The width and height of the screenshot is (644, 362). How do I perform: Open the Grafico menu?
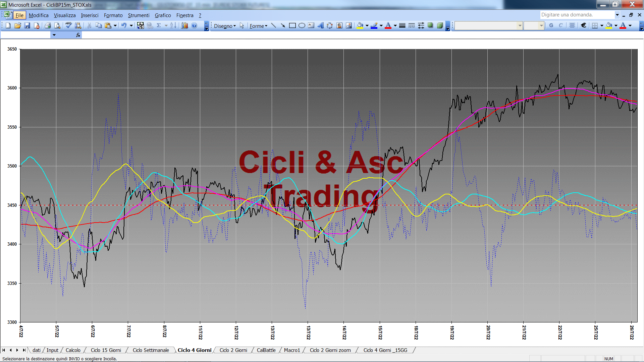[x=163, y=15]
